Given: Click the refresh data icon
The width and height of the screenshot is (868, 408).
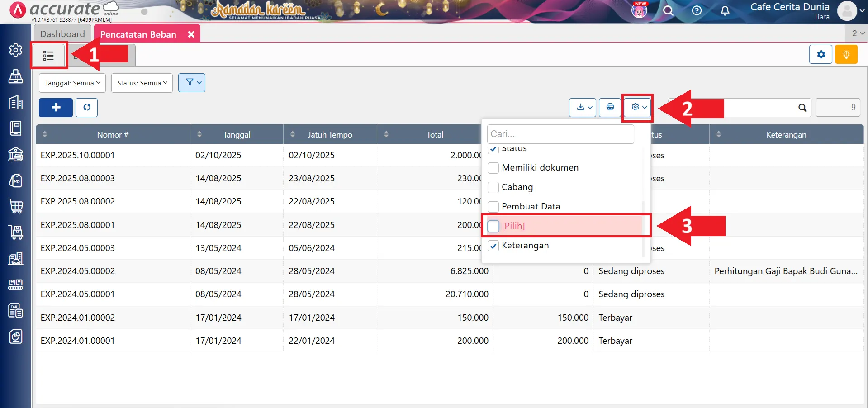Looking at the screenshot, I should [x=86, y=108].
